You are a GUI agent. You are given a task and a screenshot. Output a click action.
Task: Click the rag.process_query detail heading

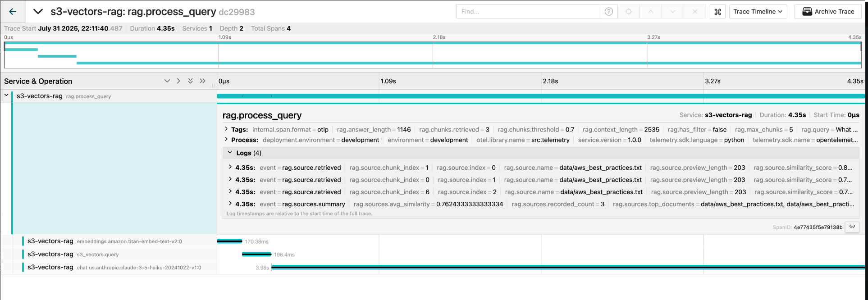click(262, 115)
